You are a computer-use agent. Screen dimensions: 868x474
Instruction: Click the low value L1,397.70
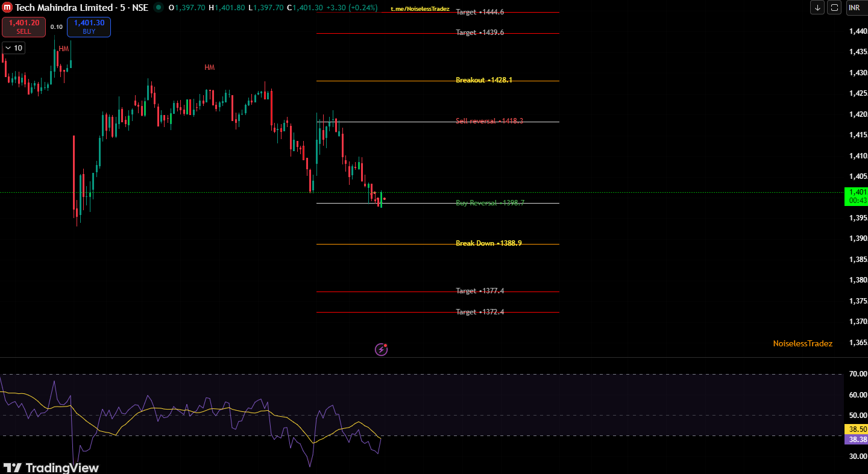coord(266,8)
